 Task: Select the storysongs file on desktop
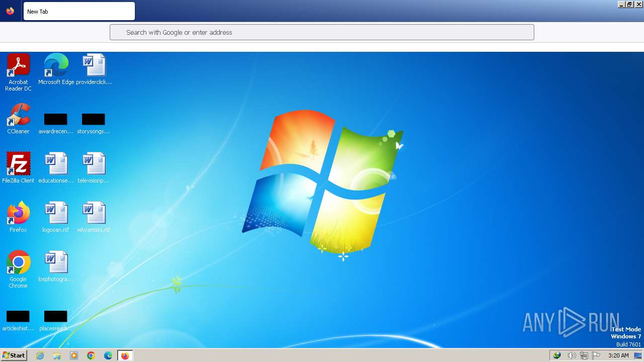[x=94, y=124]
